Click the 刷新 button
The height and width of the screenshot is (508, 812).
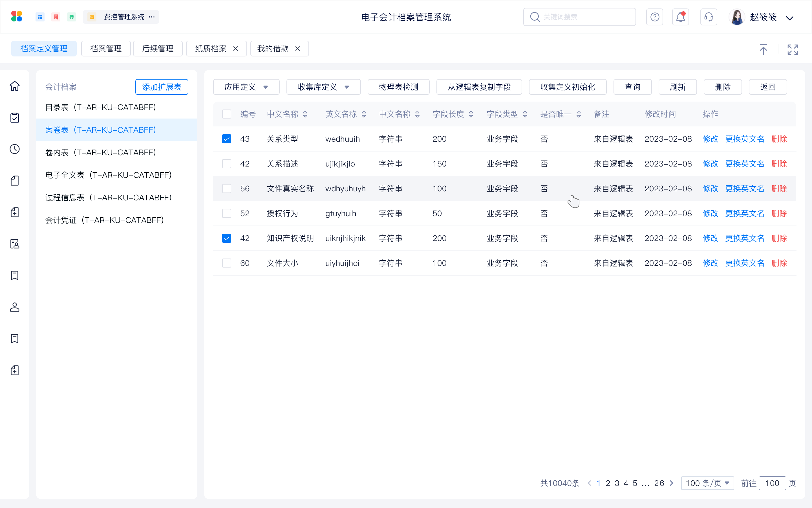[x=678, y=87]
